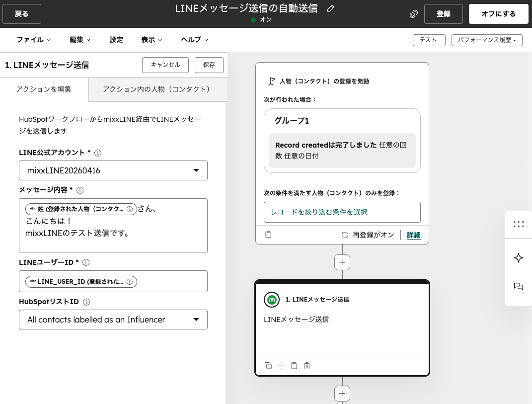Open info icon next to LINE公式アカウント
This screenshot has width=532, height=404.
click(98, 153)
